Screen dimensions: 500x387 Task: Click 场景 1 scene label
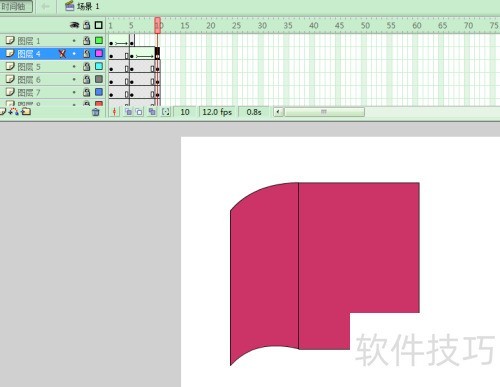pos(88,6)
